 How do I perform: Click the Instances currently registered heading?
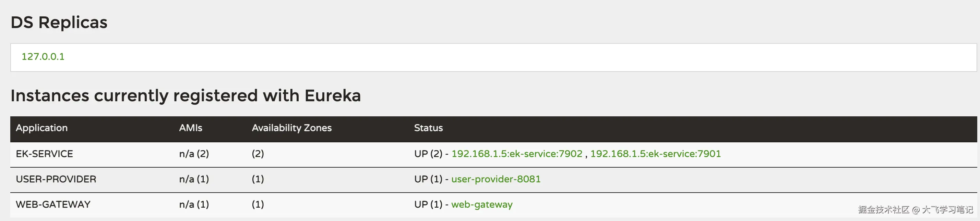[186, 96]
